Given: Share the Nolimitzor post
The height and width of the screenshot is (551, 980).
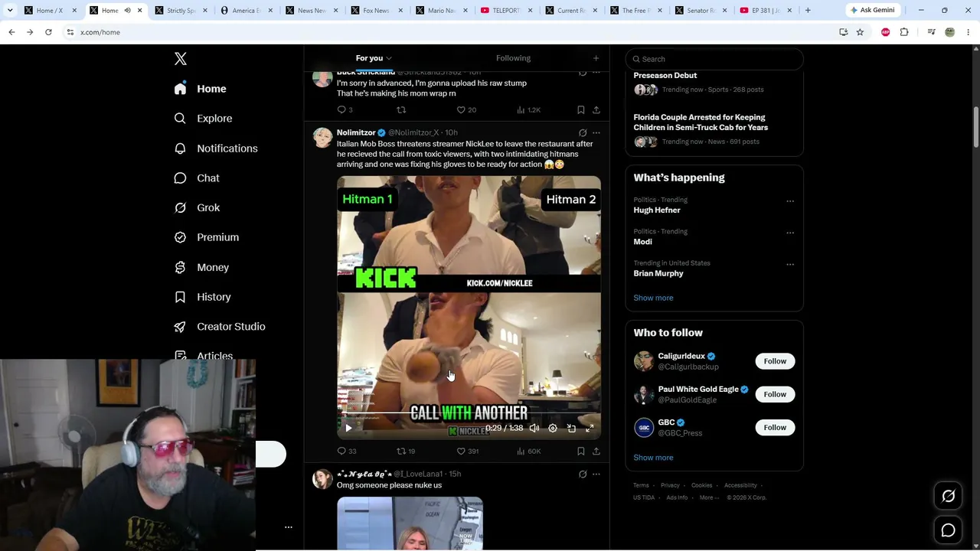Looking at the screenshot, I should (x=596, y=452).
